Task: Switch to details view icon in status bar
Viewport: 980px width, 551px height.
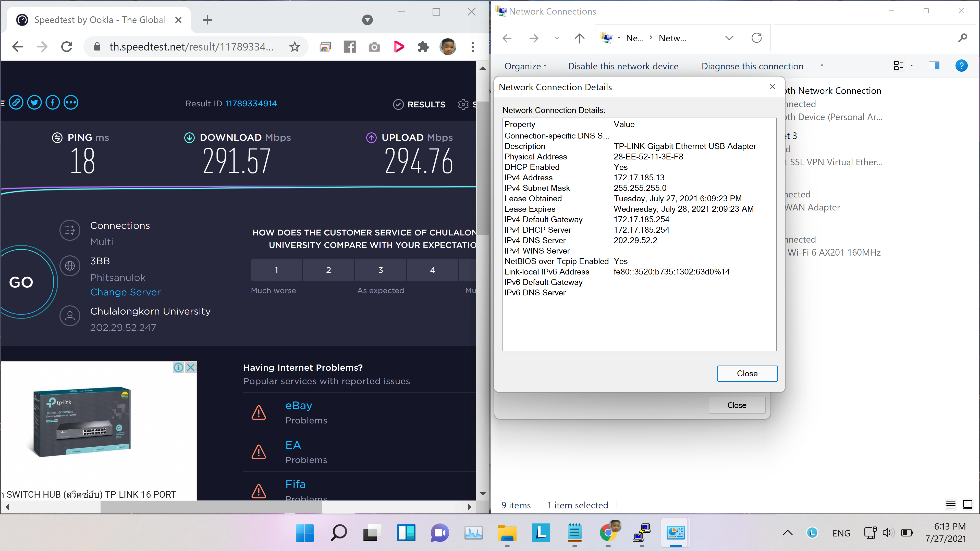Action: click(x=950, y=505)
